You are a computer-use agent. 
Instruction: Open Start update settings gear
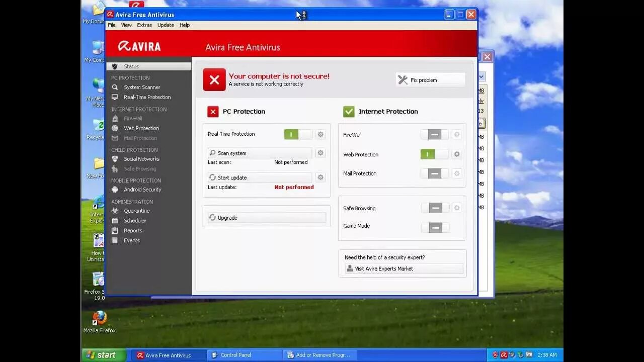320,177
